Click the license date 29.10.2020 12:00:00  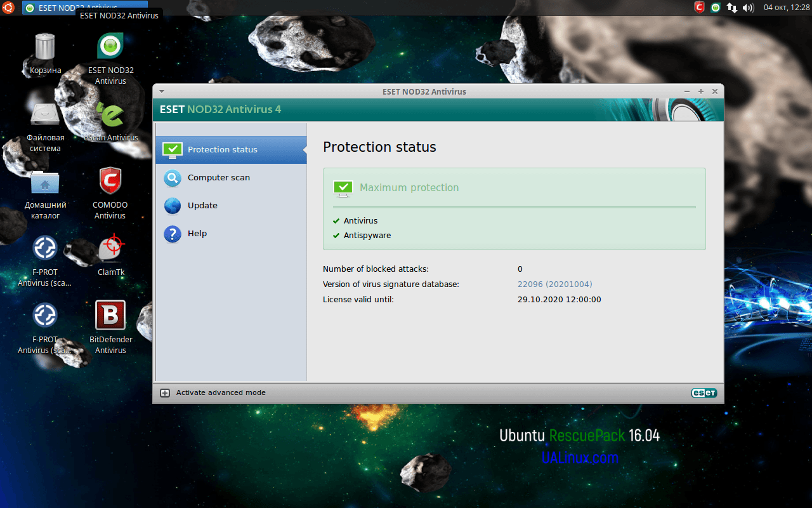click(560, 300)
